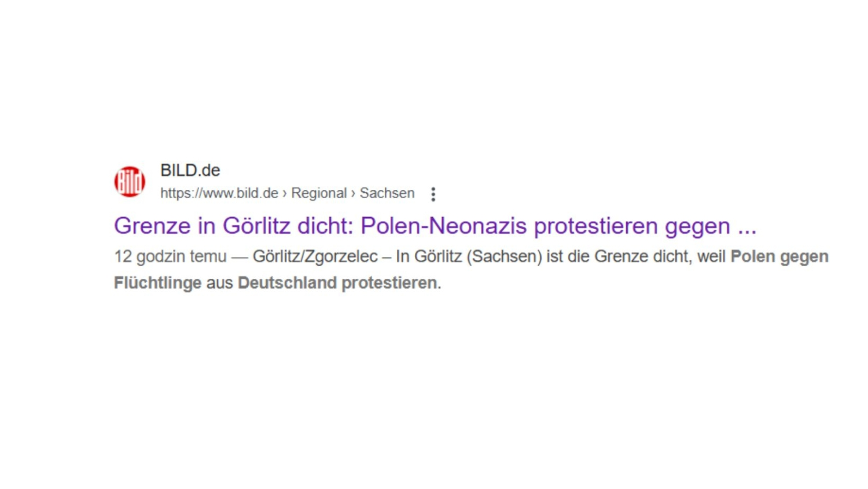This screenshot has height=489, width=868.
Task: Click the Regional breadcrumb segment
Action: 318,193
